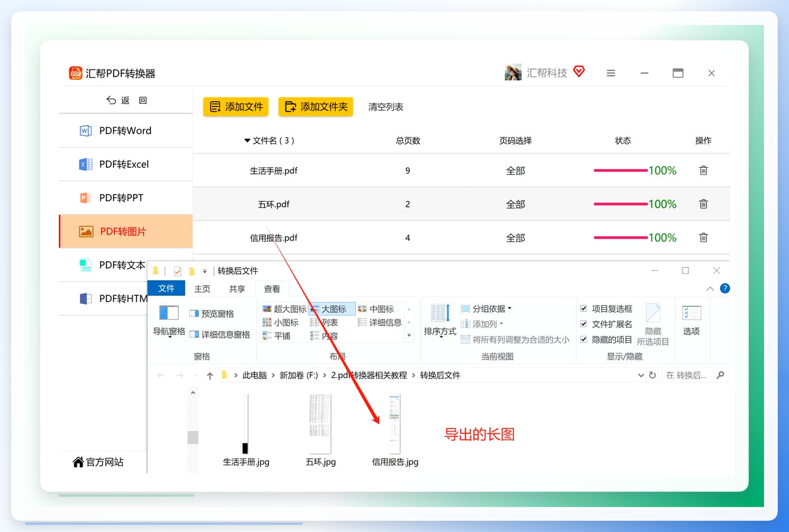Viewport: 789px width, 532px height.
Task: Switch to 共享 ribbon tab
Action: tap(237, 289)
